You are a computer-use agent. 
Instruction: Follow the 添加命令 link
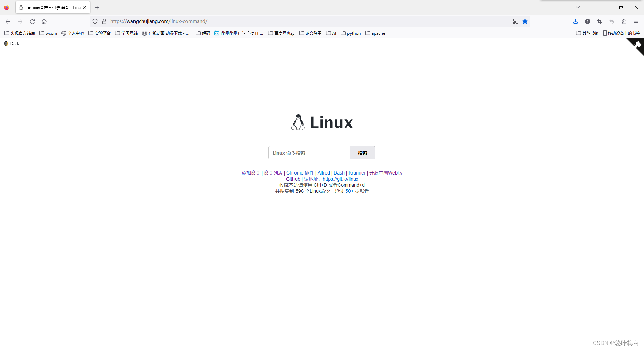click(251, 173)
